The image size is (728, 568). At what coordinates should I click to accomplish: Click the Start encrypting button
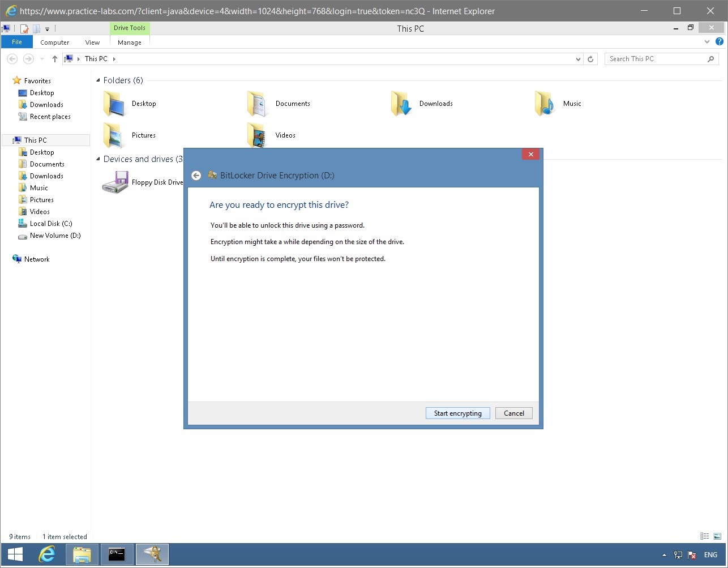pos(457,413)
